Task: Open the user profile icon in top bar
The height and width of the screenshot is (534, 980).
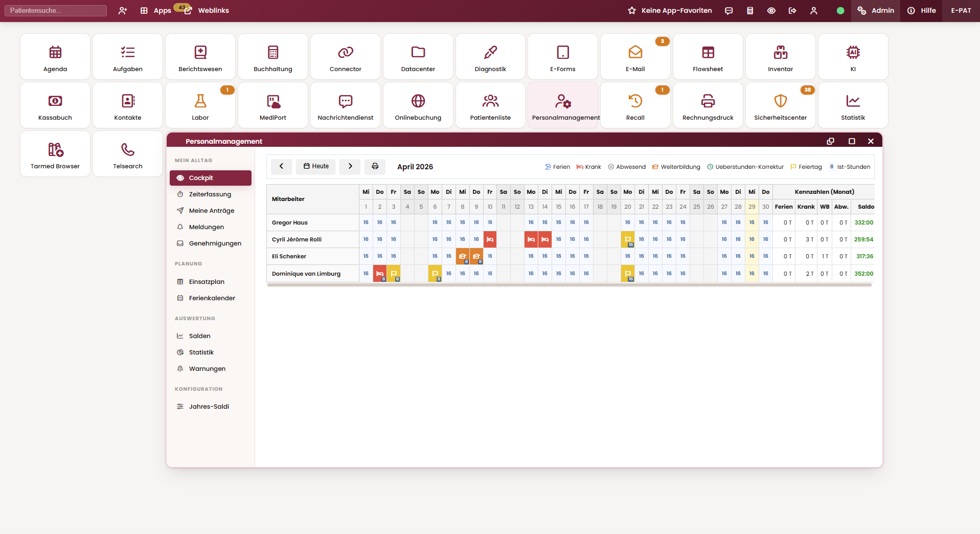Action: [814, 10]
